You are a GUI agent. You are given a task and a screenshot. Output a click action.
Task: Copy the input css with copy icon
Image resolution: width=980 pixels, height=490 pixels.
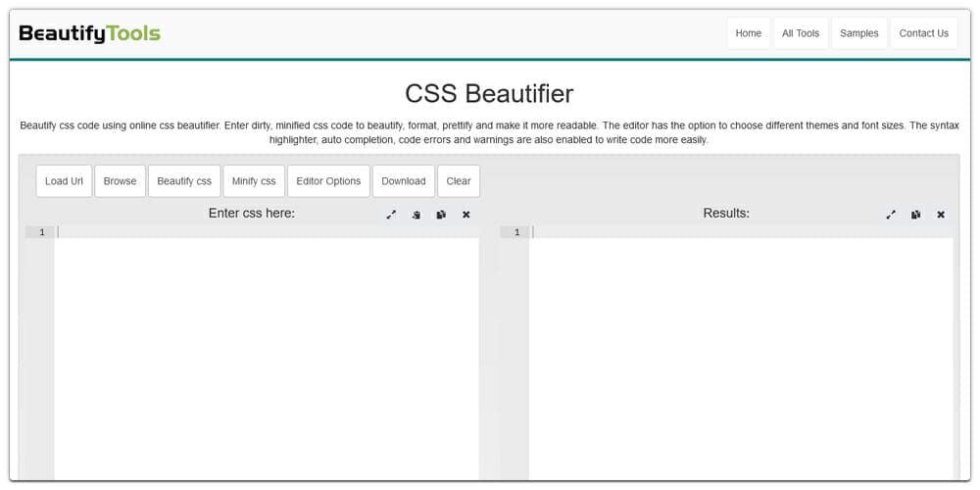pyautogui.click(x=441, y=215)
